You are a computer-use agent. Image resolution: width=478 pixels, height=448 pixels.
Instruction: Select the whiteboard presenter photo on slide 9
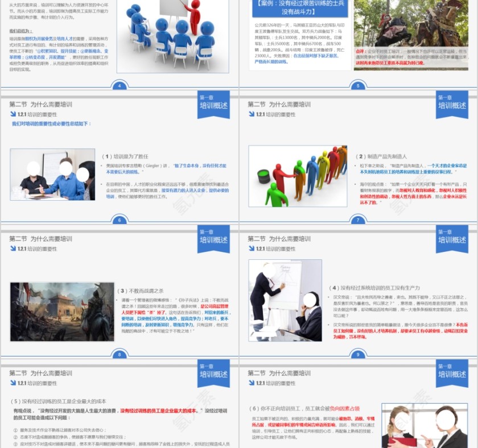pyautogui.click(x=285, y=300)
